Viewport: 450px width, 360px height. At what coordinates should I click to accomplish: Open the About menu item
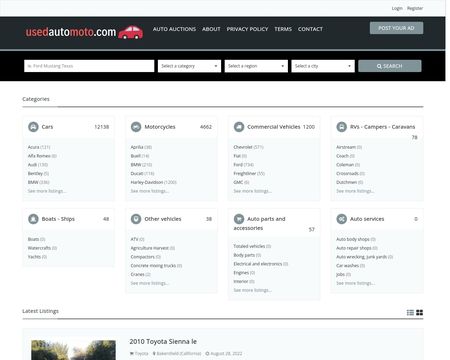pyautogui.click(x=211, y=29)
